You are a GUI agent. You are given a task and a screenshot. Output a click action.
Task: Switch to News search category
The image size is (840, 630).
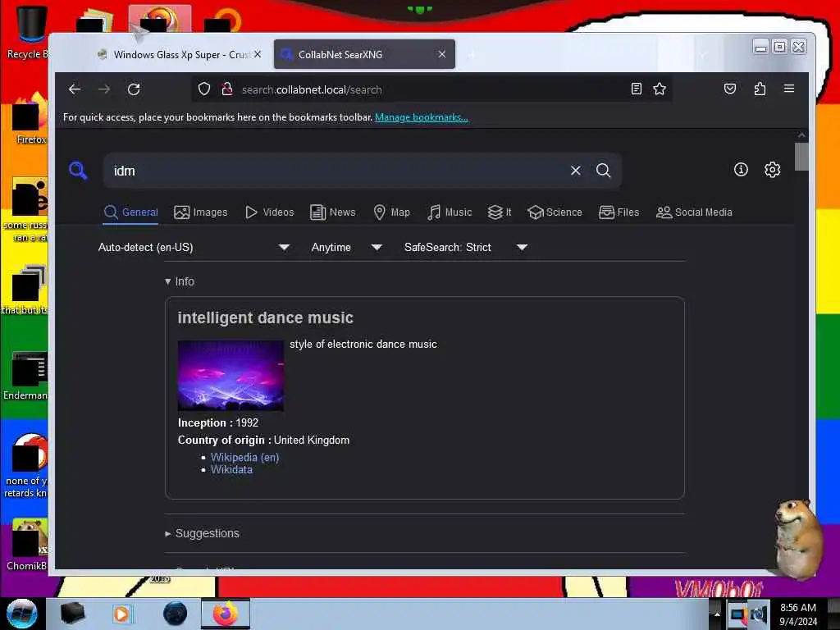click(x=333, y=212)
